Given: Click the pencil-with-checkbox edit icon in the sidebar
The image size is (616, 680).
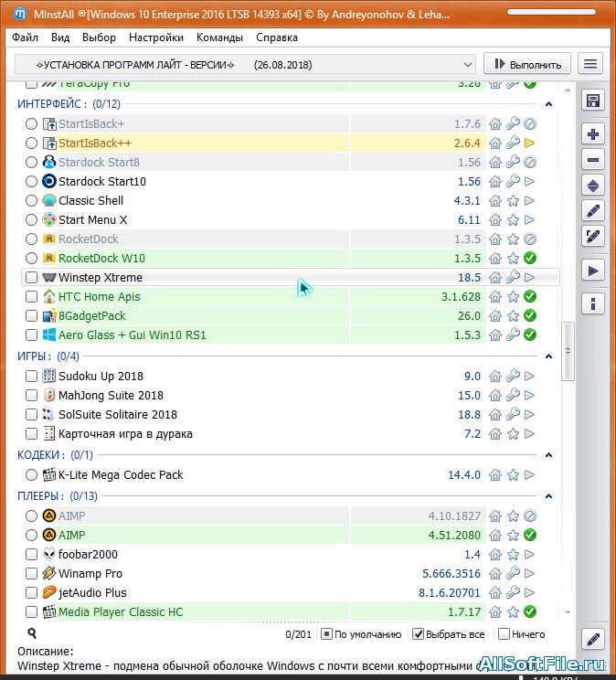Looking at the screenshot, I should 592,237.
